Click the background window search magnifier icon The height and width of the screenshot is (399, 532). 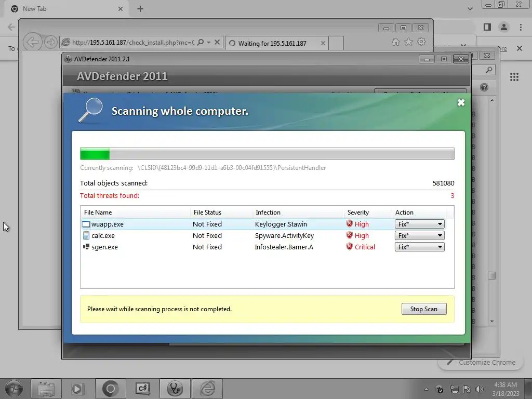489,70
